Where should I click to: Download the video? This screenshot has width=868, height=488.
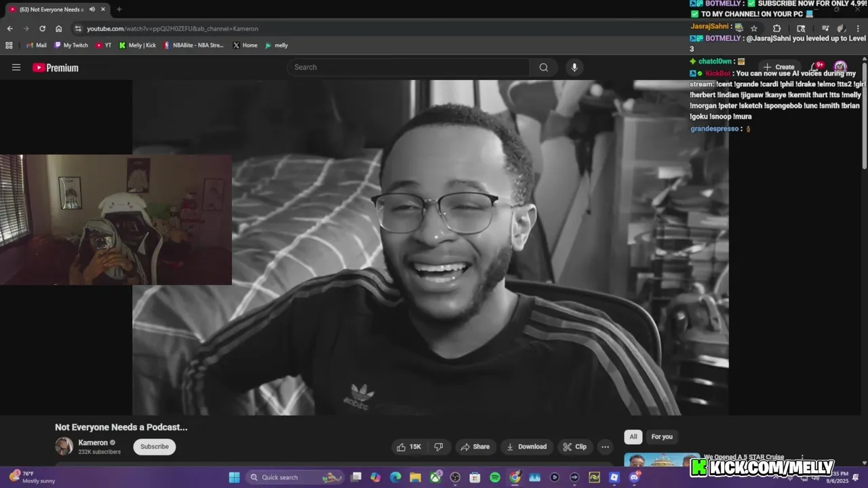click(x=526, y=447)
